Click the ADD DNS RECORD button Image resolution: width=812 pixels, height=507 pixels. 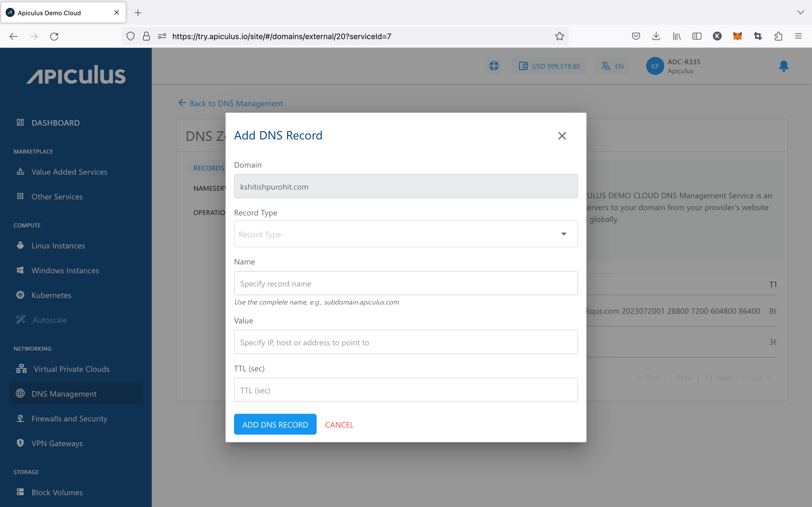click(275, 424)
